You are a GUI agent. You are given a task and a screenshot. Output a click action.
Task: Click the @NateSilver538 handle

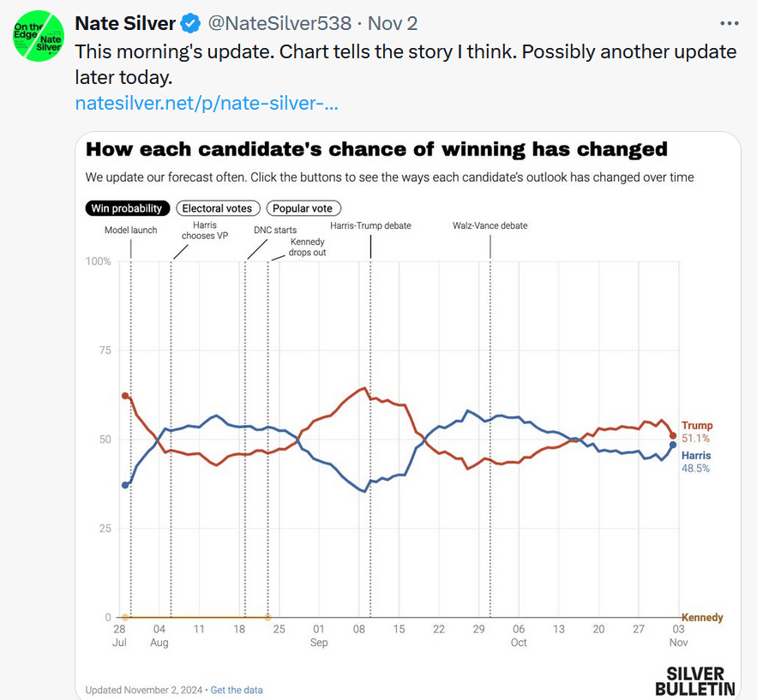click(x=276, y=23)
